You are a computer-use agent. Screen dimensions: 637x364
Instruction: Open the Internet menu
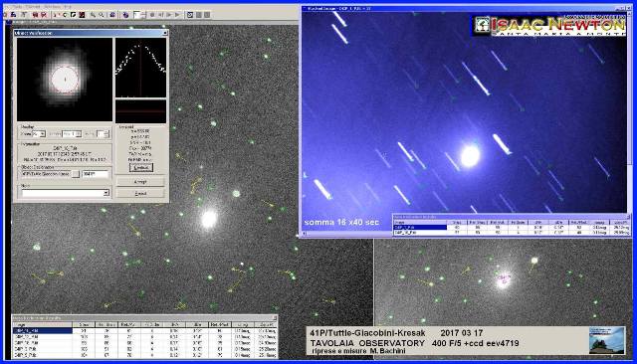pyautogui.click(x=33, y=7)
